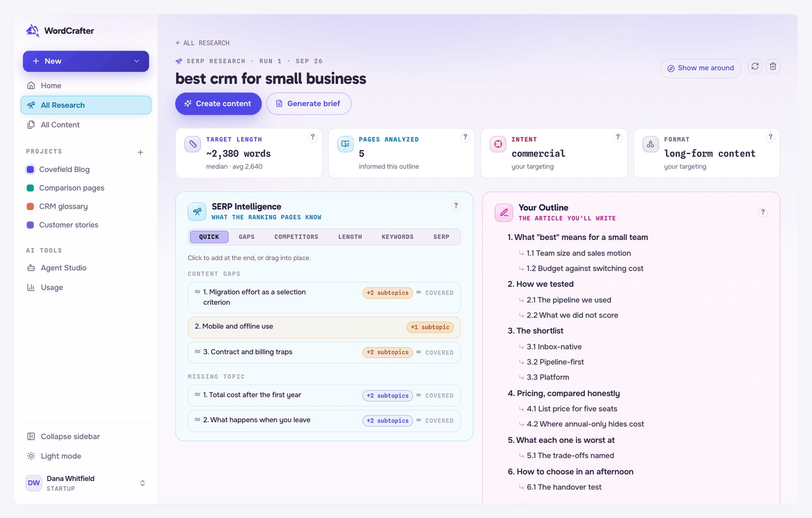Expand the New button dropdown chevron
812x518 pixels.
[x=137, y=61]
